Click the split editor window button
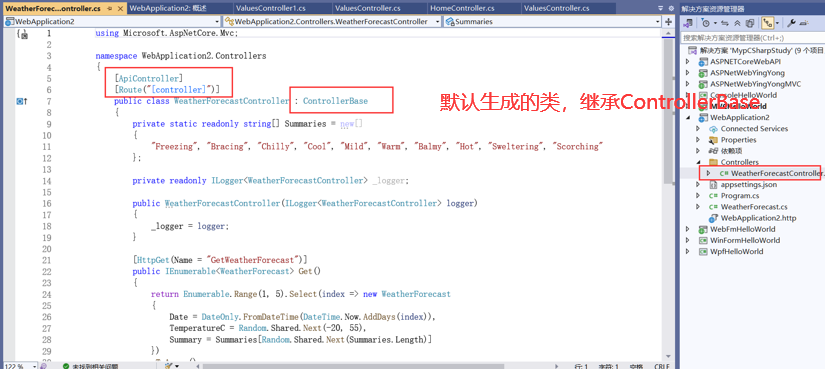Screen dimensions: 825x376 click(x=668, y=22)
